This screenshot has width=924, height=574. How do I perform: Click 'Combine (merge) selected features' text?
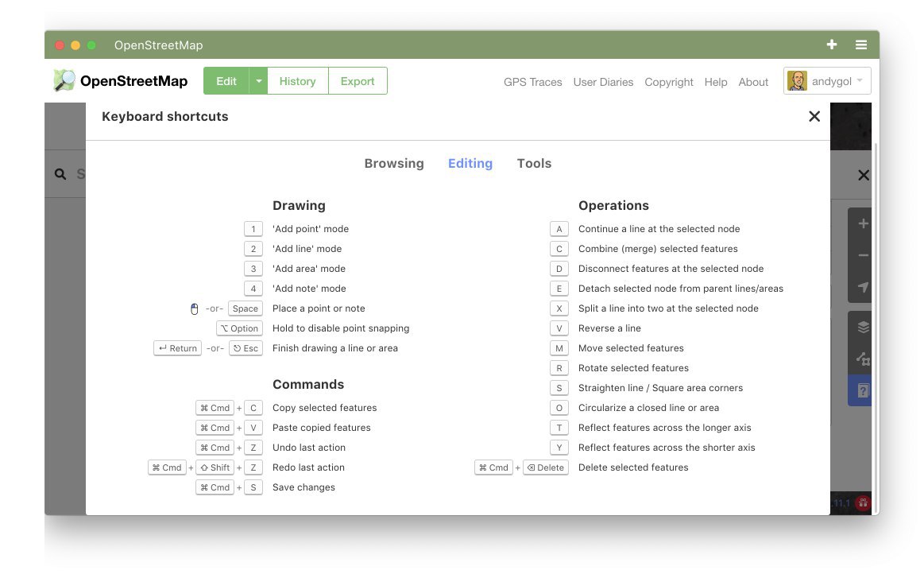pyautogui.click(x=658, y=249)
